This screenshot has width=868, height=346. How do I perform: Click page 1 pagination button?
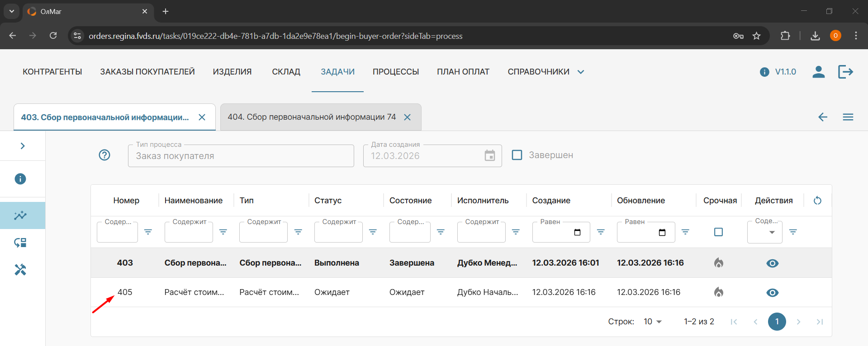pyautogui.click(x=777, y=322)
